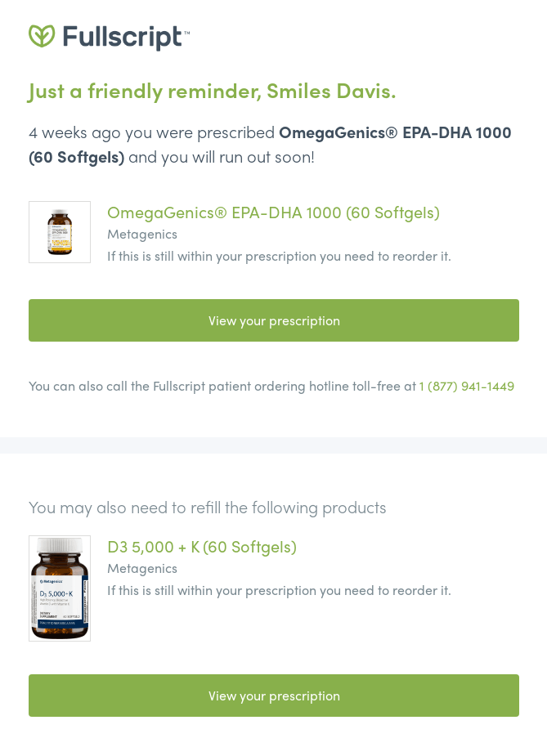Screen dimensions: 547x756
Task: Click the OmegaGenics EPA-DHA 1000 product link
Action: pyautogui.click(x=273, y=212)
